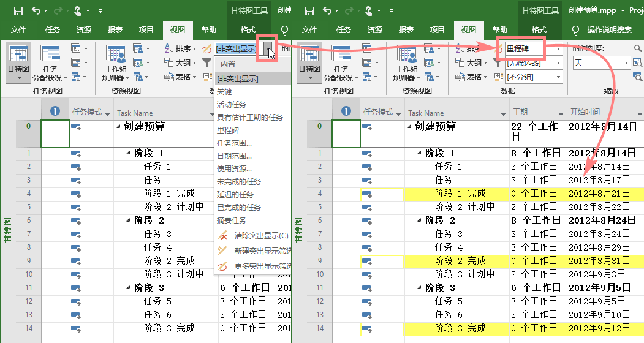
Task: Click the group-by icon beside [不分组] in the right window
Action: point(498,77)
